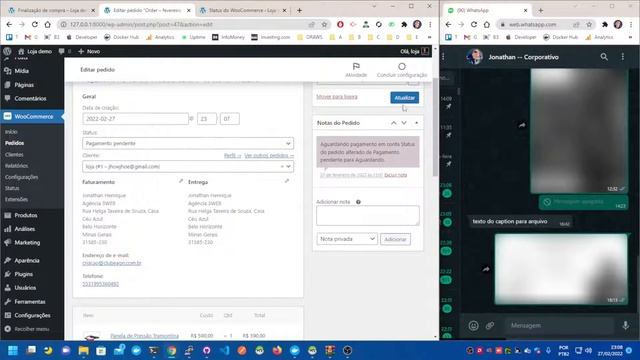Viewport: 640px width, 360px height.
Task: Open Ver outros pedidos link
Action: pyautogui.click(x=269, y=156)
